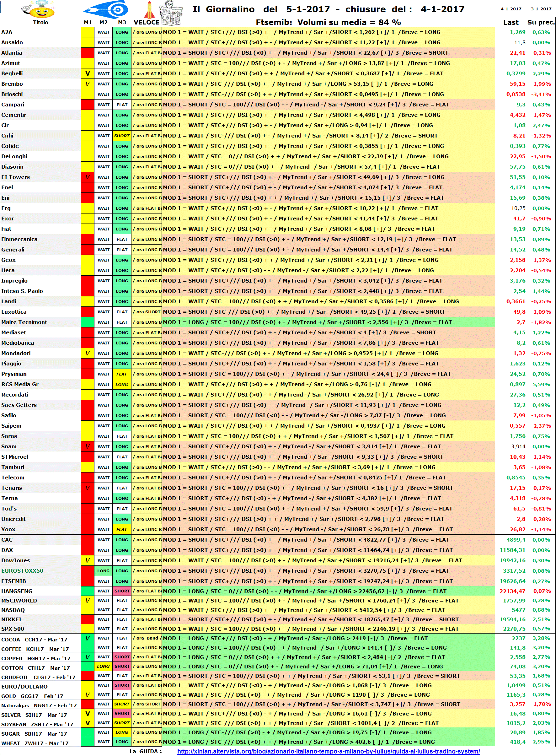Click the red rocket VELOCE icon

pyautogui.click(x=149, y=9)
